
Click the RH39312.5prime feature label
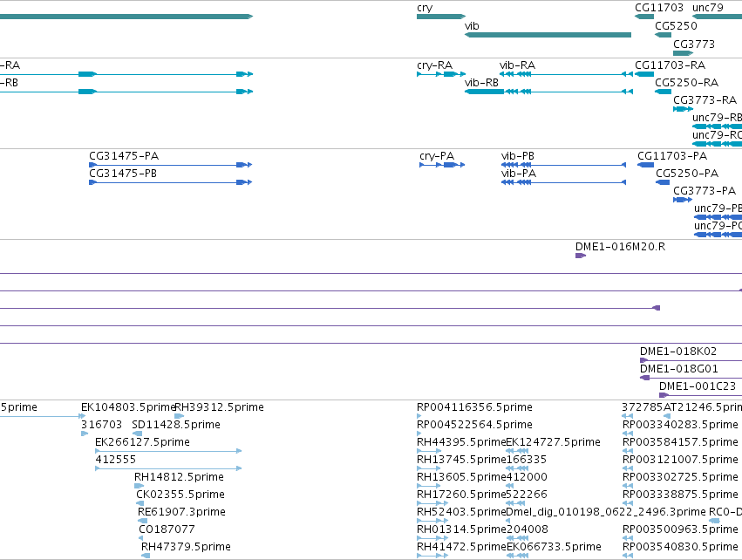point(219,407)
